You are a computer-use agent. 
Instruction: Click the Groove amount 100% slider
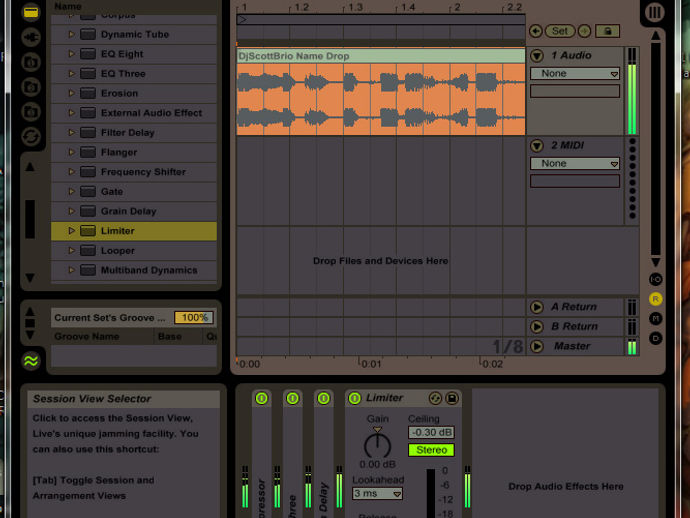[194, 317]
